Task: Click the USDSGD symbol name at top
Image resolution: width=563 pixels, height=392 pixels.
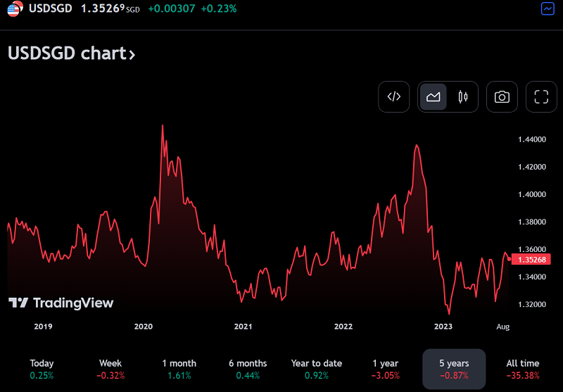Action: click(x=49, y=9)
